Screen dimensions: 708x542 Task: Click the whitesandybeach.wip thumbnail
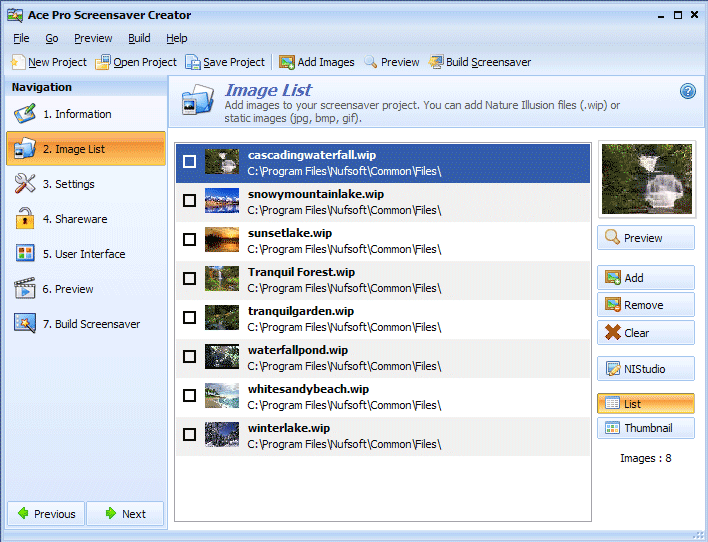click(x=222, y=395)
